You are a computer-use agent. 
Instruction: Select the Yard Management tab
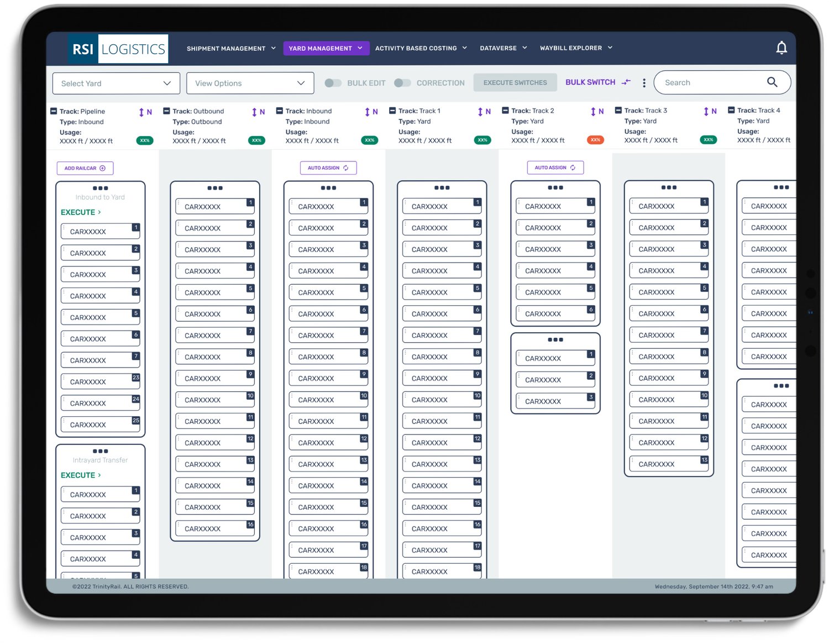325,49
